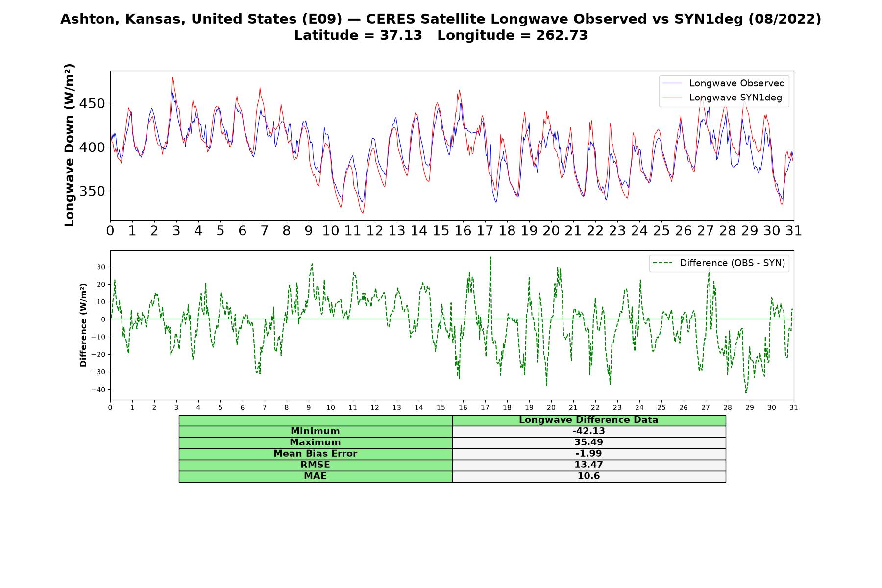Click the minimum value -42.13 cell
Screen dimensions: 882x588
(588, 431)
